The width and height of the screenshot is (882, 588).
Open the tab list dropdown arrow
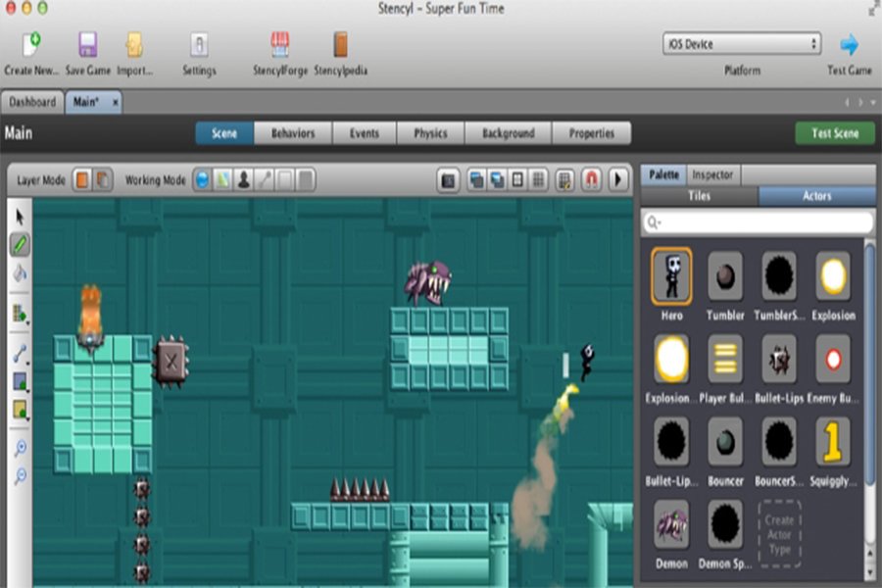(873, 102)
